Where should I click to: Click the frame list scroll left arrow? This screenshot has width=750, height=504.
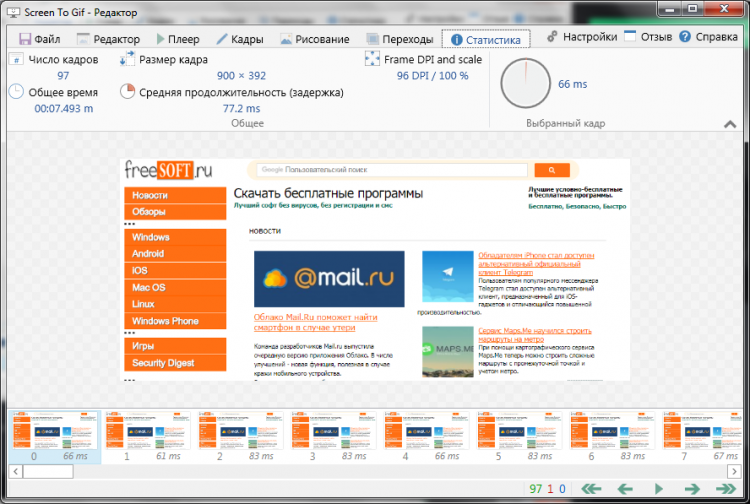[15, 471]
